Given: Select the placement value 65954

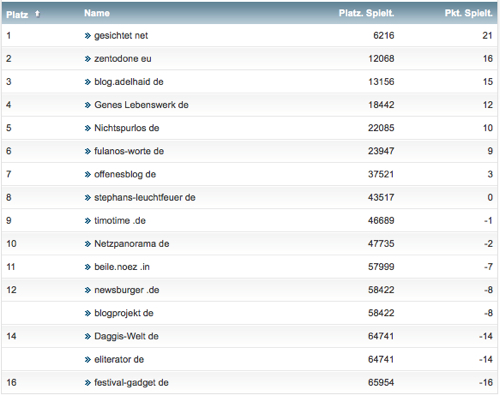Looking at the screenshot, I should 381,382.
